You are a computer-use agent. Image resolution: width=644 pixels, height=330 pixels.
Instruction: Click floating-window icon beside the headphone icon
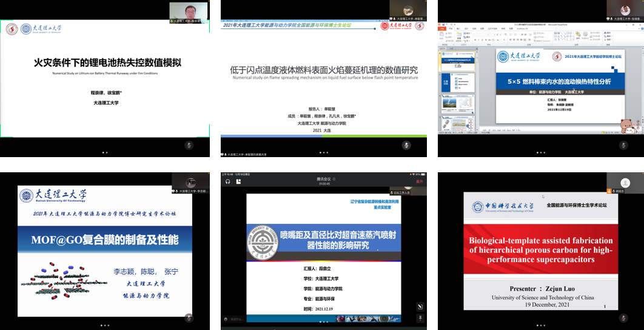pyautogui.click(x=238, y=181)
